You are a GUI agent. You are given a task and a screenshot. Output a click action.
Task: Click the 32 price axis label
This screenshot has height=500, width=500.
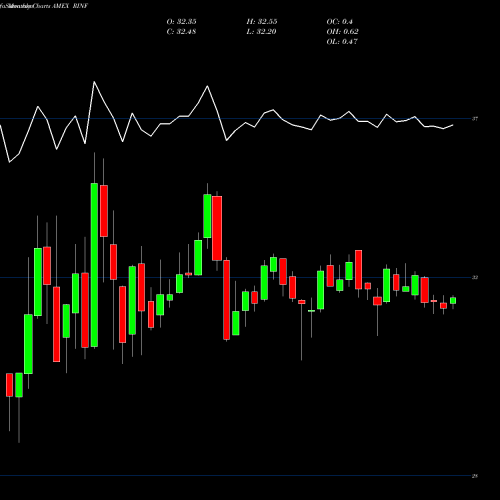[475, 277]
